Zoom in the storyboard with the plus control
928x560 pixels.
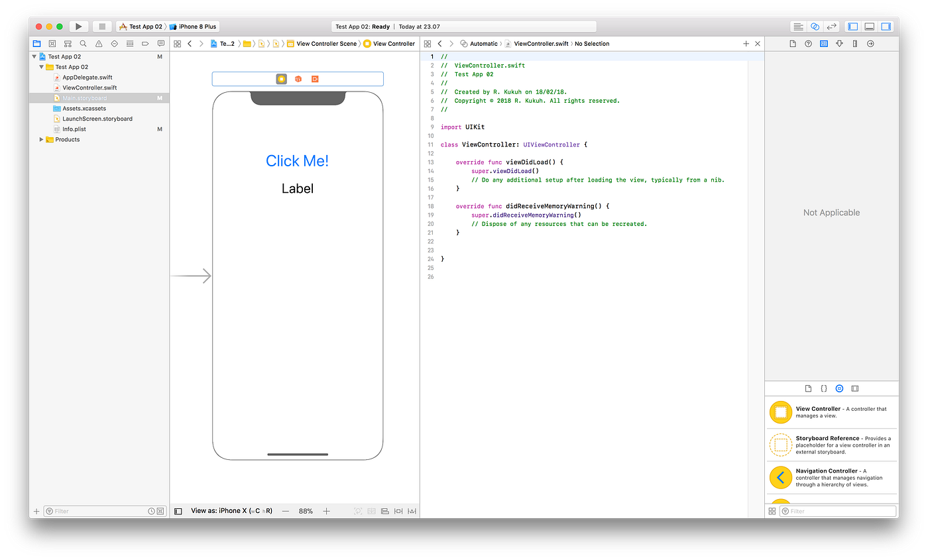pos(325,511)
